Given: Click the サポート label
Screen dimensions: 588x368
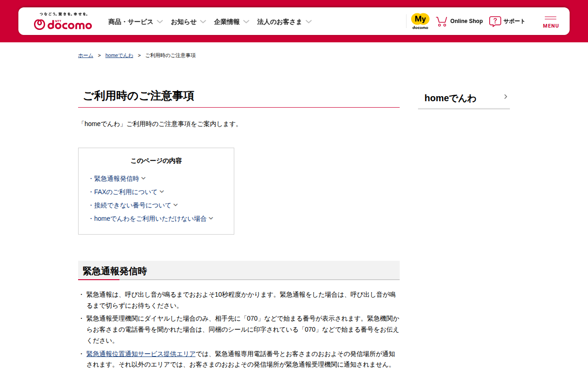Looking at the screenshot, I should 514,21.
